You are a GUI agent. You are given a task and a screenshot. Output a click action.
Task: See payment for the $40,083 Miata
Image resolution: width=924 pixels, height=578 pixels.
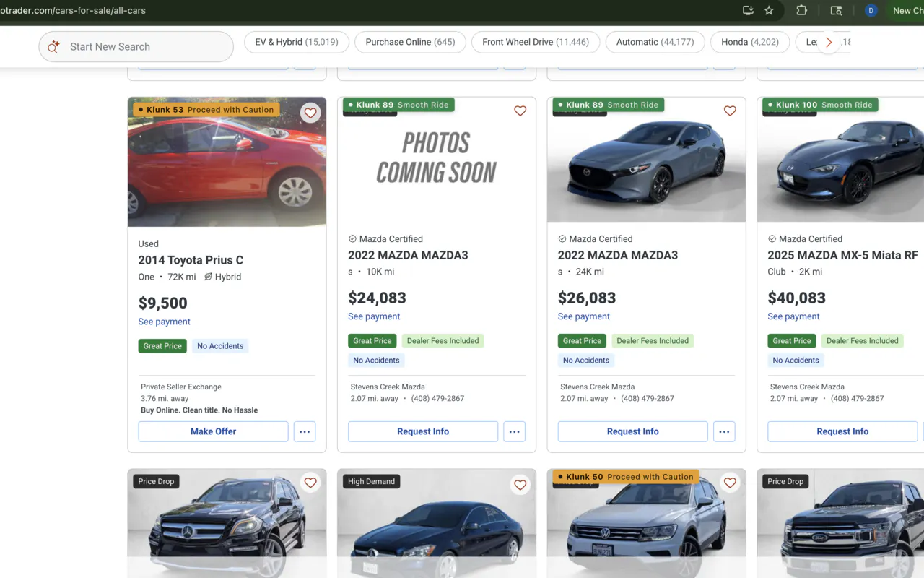coord(793,316)
